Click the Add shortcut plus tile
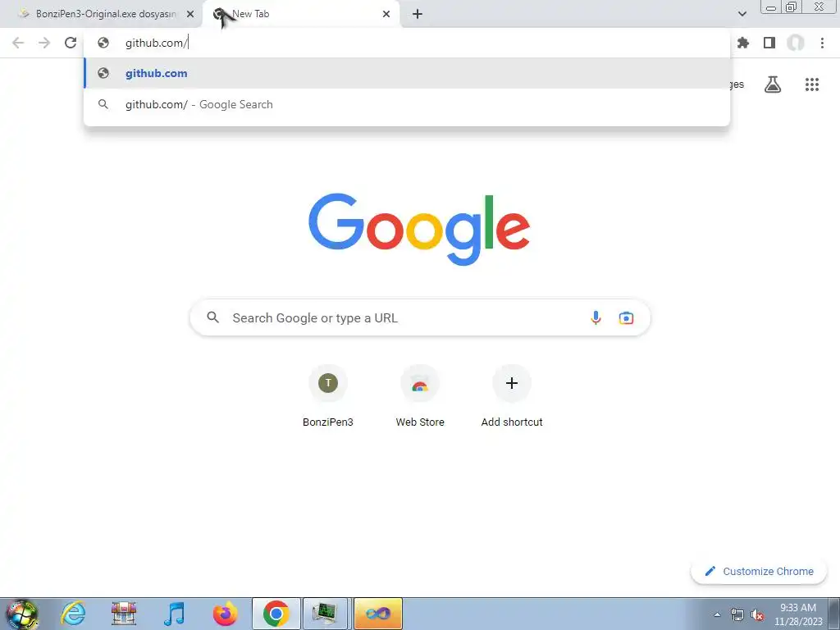840x630 pixels. (512, 397)
